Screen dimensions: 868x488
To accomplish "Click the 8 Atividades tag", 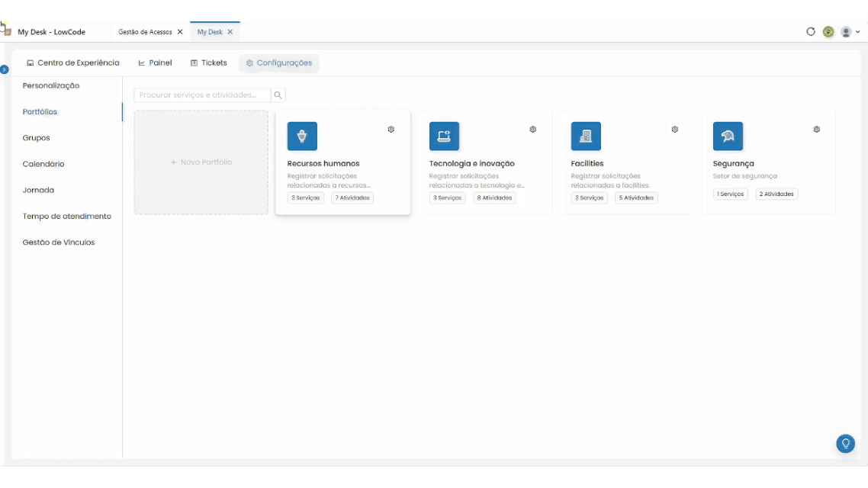I will (494, 198).
